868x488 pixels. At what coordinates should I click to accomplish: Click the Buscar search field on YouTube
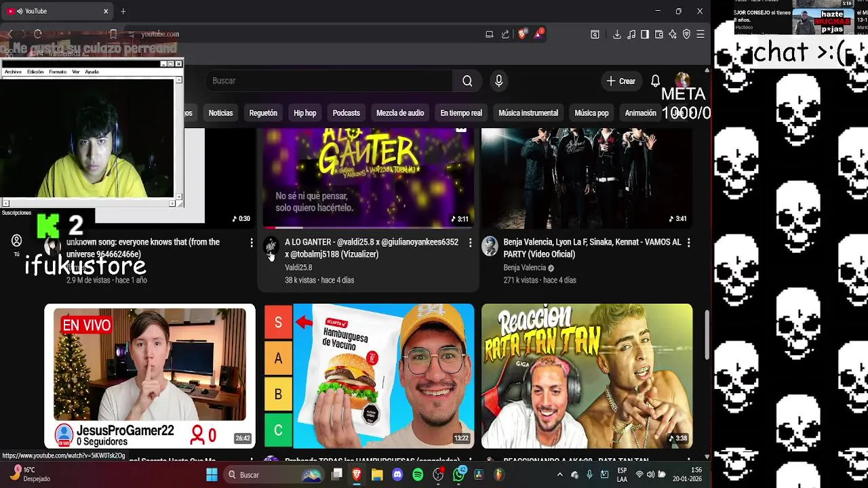coord(329,81)
